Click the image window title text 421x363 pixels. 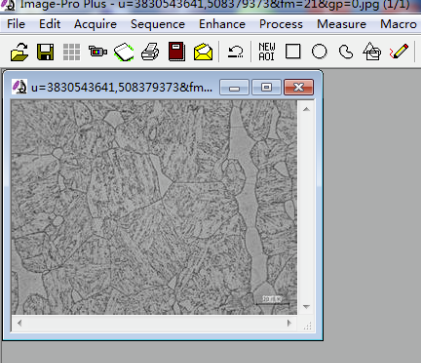(x=122, y=87)
